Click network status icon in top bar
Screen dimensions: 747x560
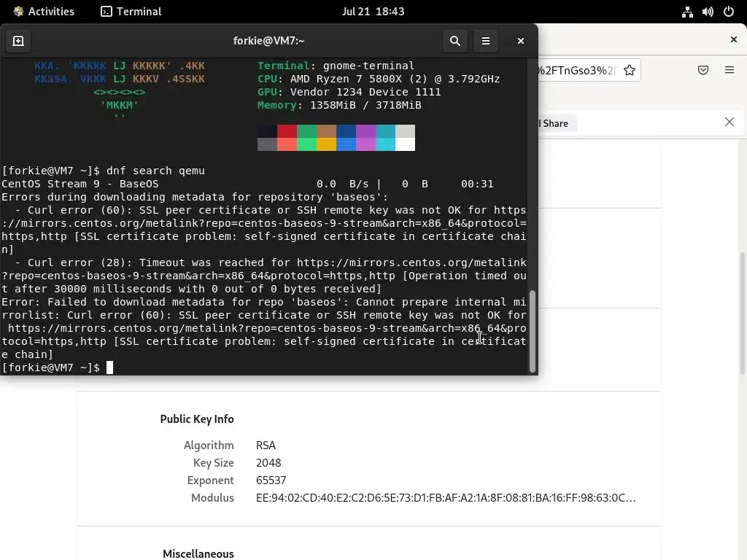[x=687, y=12]
